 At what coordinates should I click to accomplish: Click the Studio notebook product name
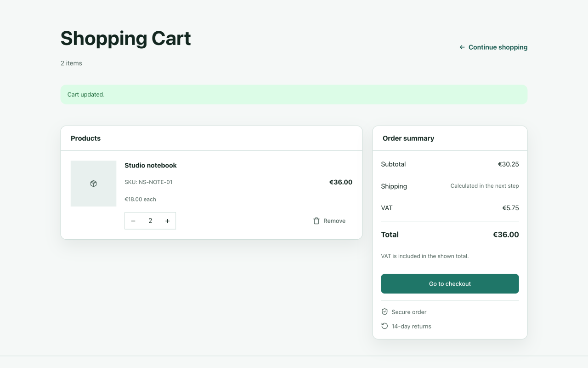[x=151, y=165]
